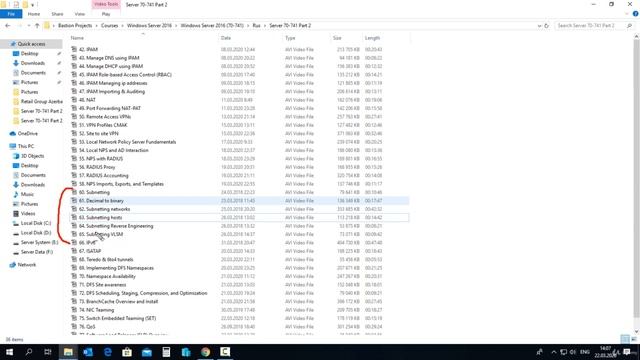
Task: Select file icon for 42. IPAM
Action: coord(74,49)
